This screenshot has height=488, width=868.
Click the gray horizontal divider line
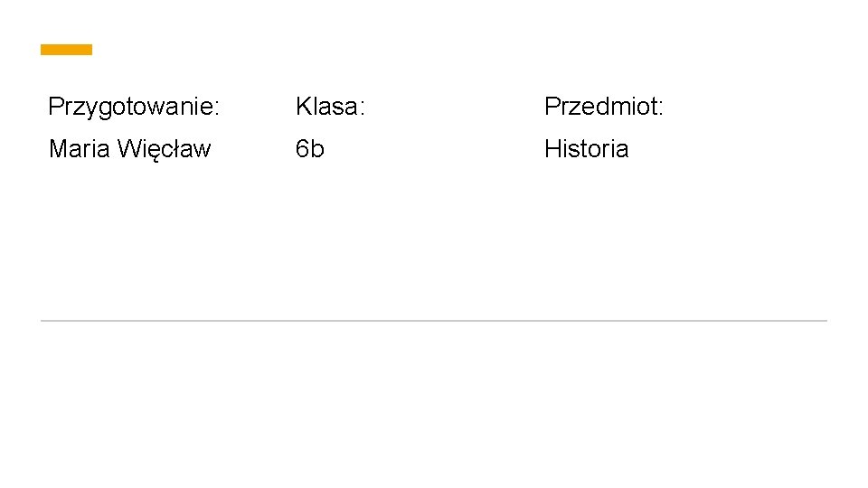click(434, 320)
